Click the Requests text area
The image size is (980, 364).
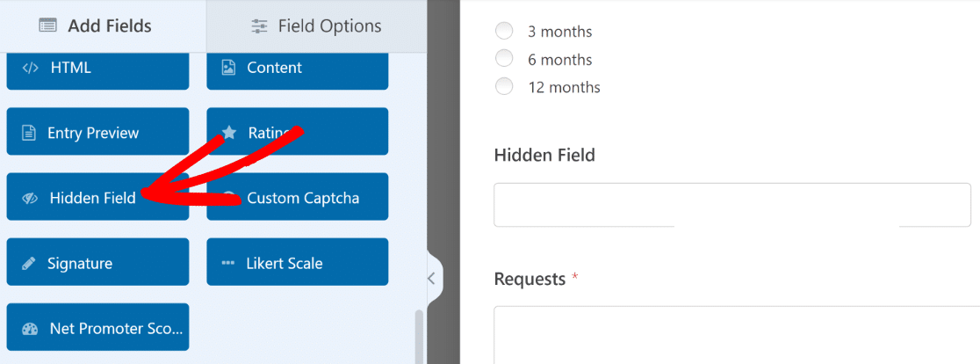737,335
